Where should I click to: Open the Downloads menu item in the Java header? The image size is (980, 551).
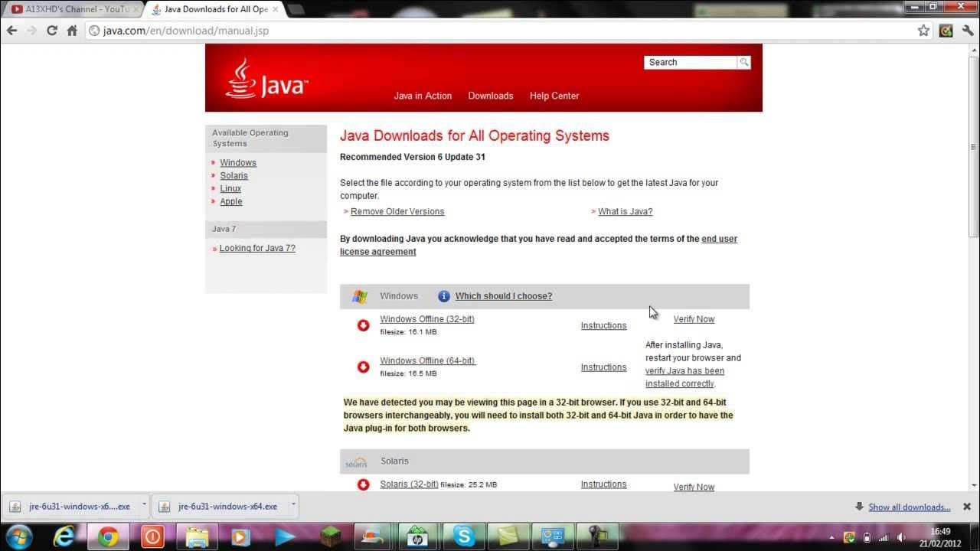[491, 96]
